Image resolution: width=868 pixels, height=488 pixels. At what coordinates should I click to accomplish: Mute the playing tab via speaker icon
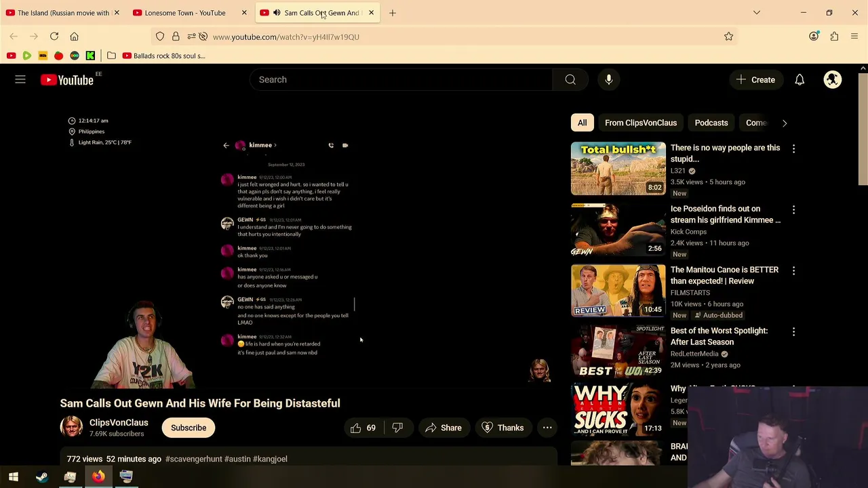click(277, 13)
